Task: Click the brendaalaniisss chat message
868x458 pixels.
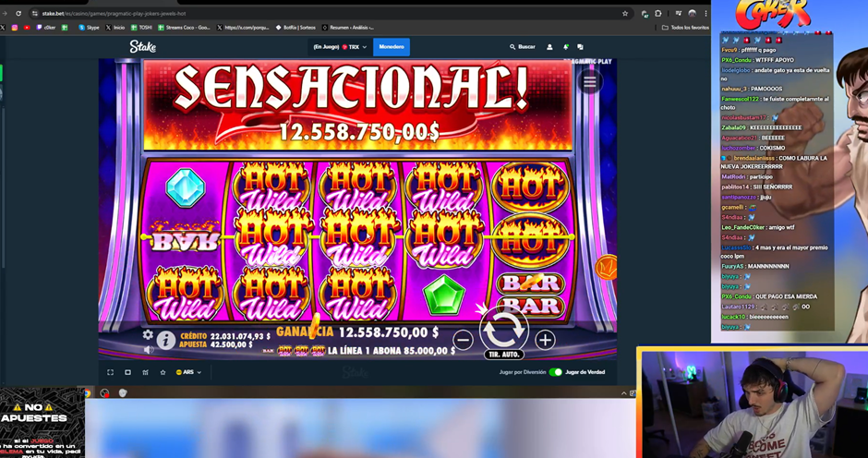Action: pos(774,163)
